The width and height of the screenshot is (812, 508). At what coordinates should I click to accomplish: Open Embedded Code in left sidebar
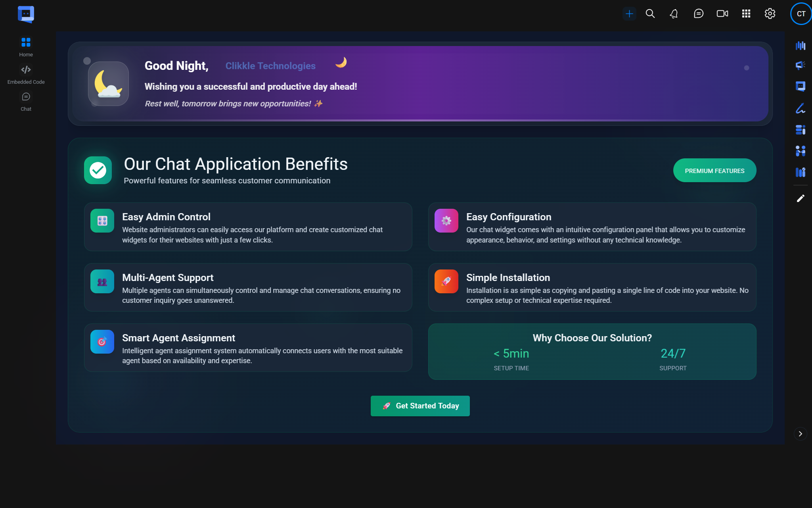[26, 74]
